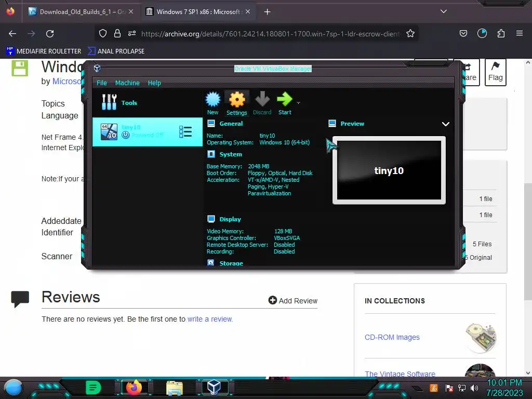Open The Vintage Software collection link
This screenshot has width=532, height=399.
[400, 374]
